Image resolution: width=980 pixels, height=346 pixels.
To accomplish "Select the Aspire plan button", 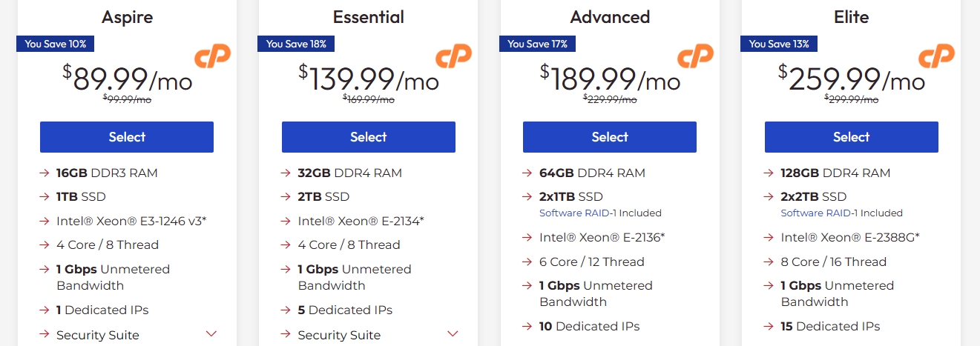I will (127, 137).
